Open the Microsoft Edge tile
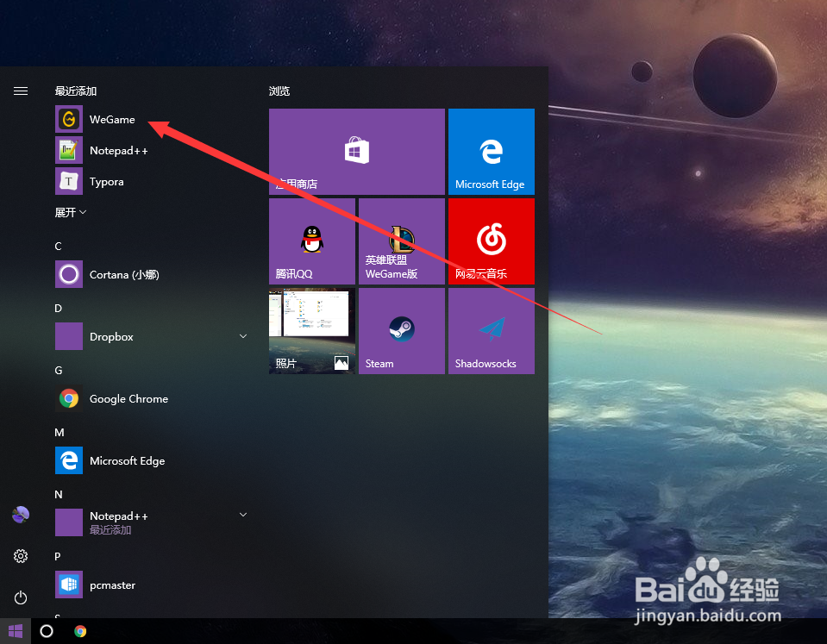This screenshot has height=644, width=827. [492, 152]
